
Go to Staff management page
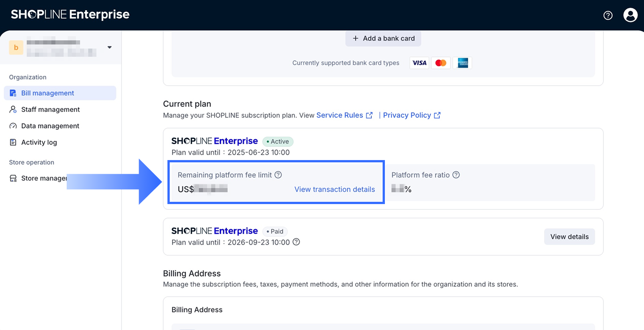50,109
